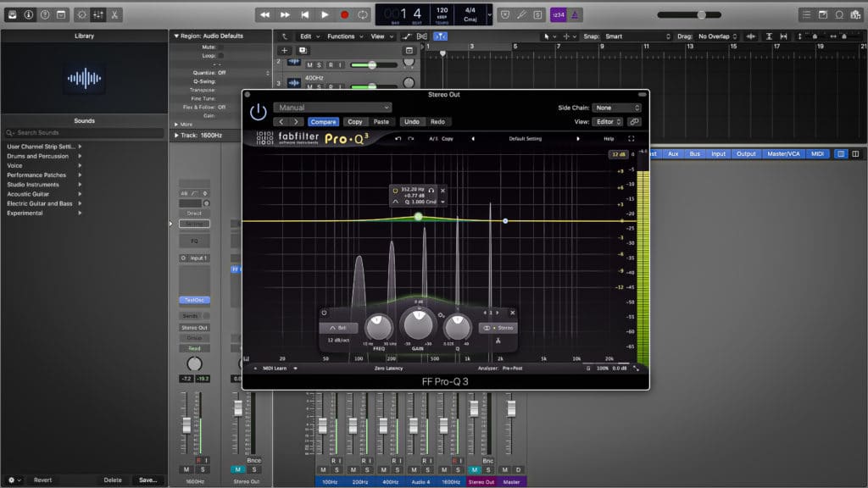868x488 pixels.
Task: Toggle the Inspector info icon
Action: (x=28, y=15)
